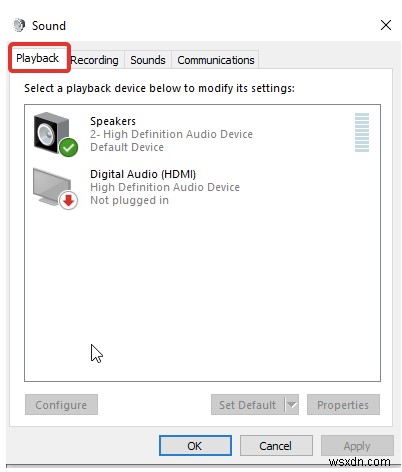Open the Communications tab
Image resolution: width=402 pixels, height=472 pixels.
point(216,60)
